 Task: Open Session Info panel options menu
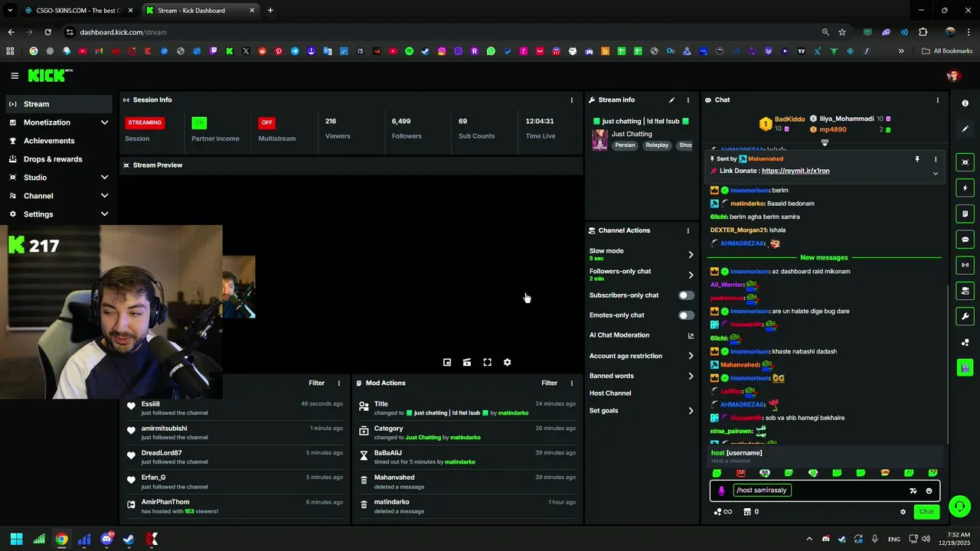571,100
